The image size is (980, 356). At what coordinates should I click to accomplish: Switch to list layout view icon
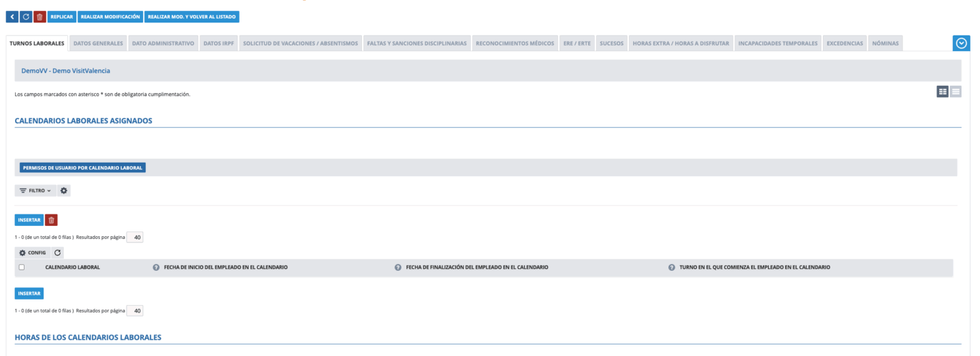pos(955,91)
